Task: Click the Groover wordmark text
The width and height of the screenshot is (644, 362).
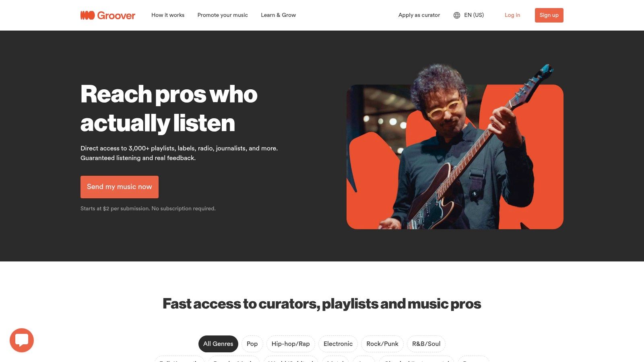Action: (x=116, y=16)
